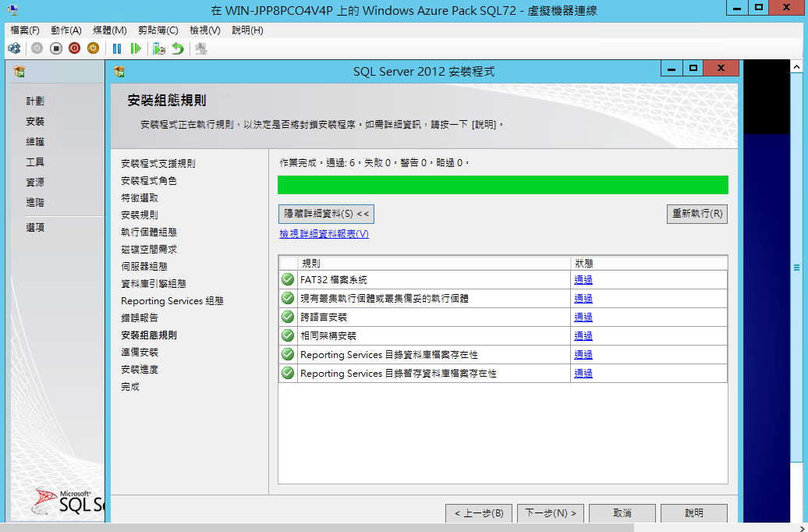Click the 重新執行(R) button
The image size is (808, 532).
point(697,214)
